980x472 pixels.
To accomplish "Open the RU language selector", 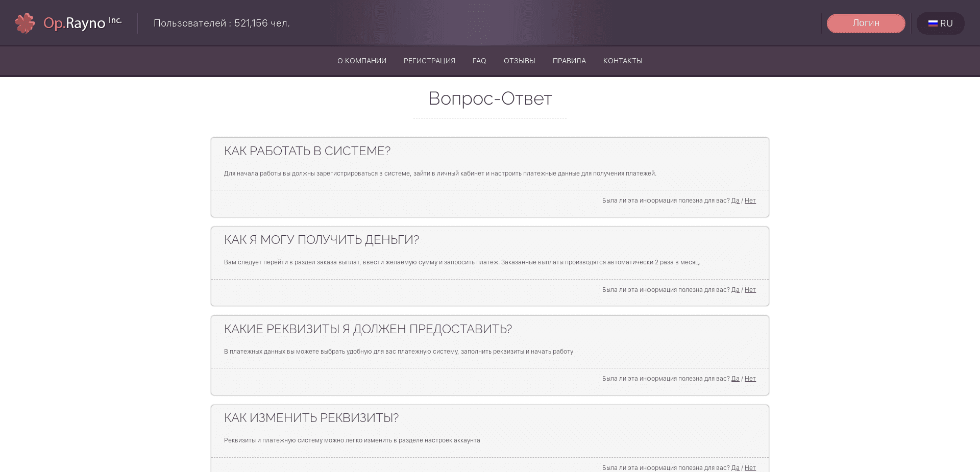I will point(941,23).
